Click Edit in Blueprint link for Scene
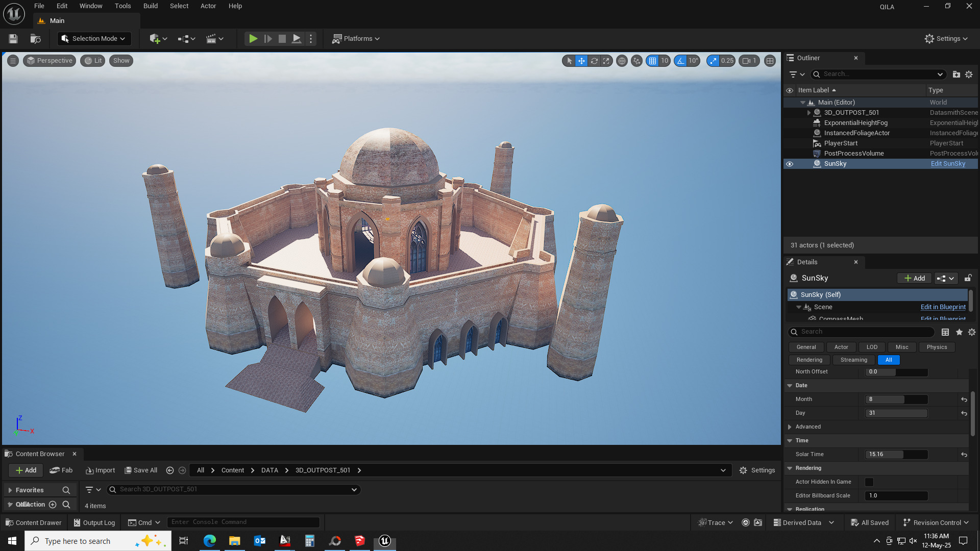The height and width of the screenshot is (551, 980). tap(943, 307)
